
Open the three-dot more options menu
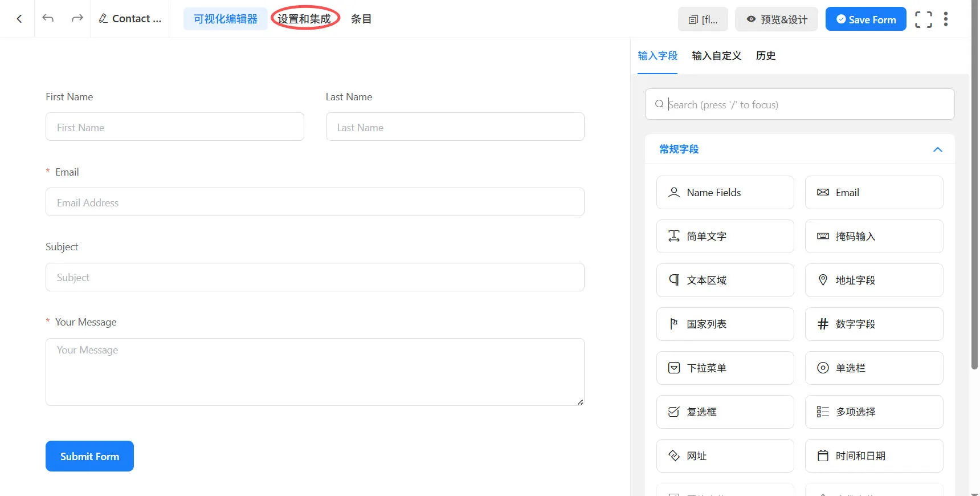coord(946,19)
